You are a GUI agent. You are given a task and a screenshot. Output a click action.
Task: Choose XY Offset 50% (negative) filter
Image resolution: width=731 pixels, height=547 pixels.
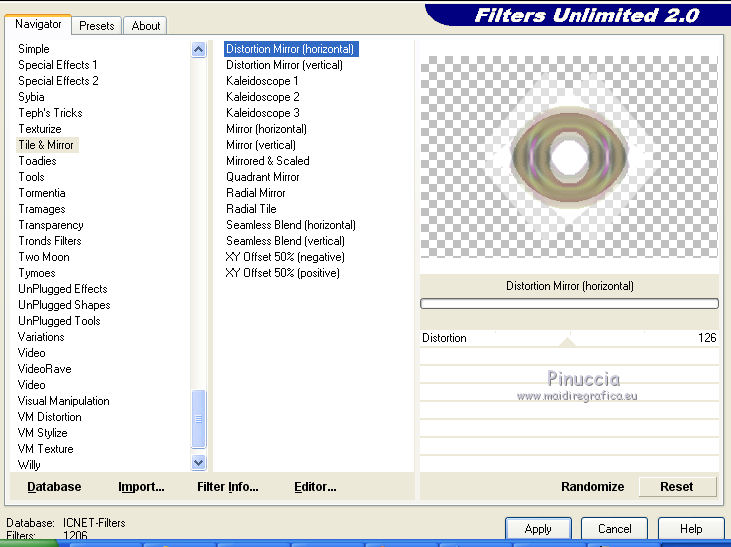(x=285, y=257)
